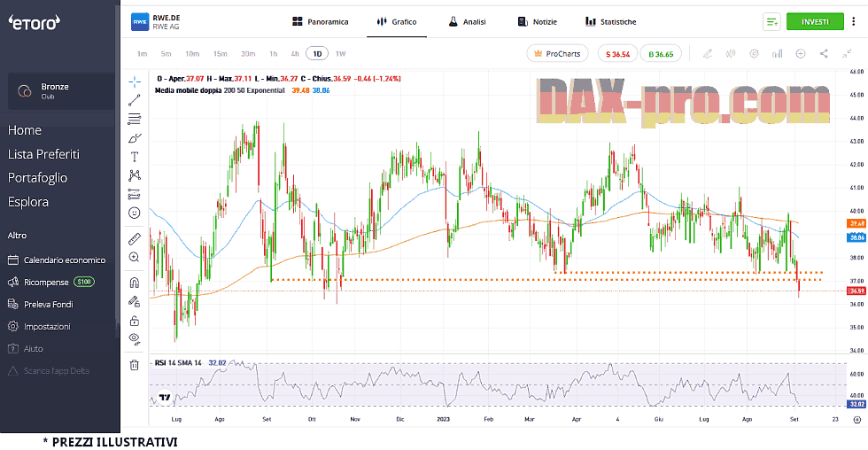Screen dimensions: 868x450
Task: Collapse the chart fullscreen arrows icon
Action: pyautogui.click(x=847, y=54)
